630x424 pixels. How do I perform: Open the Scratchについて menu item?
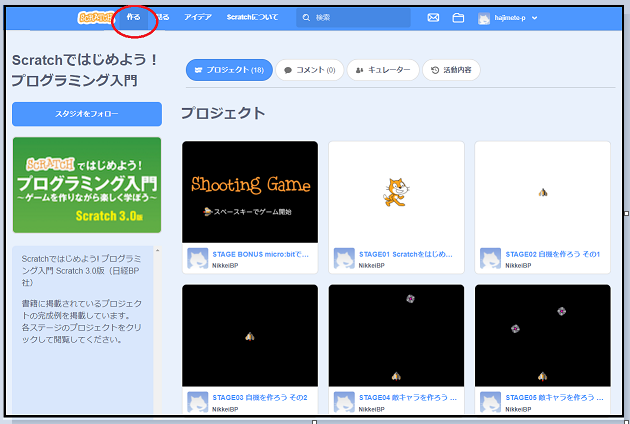click(x=252, y=17)
